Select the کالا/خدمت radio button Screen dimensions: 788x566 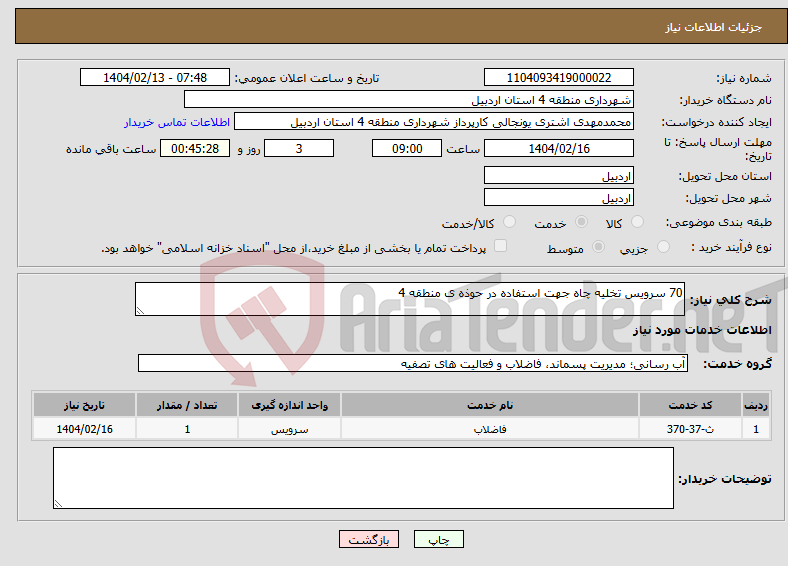(x=510, y=222)
